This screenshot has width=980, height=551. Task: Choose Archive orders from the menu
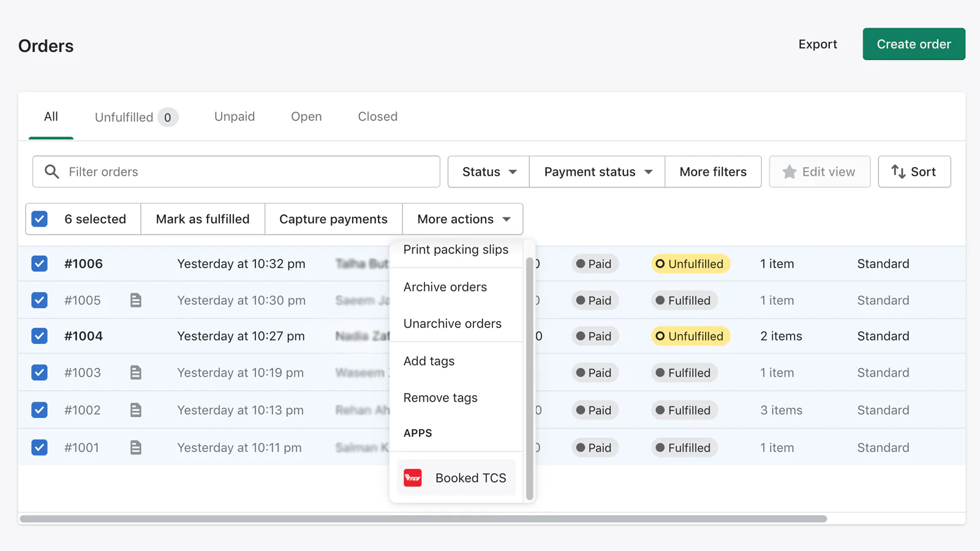click(445, 287)
